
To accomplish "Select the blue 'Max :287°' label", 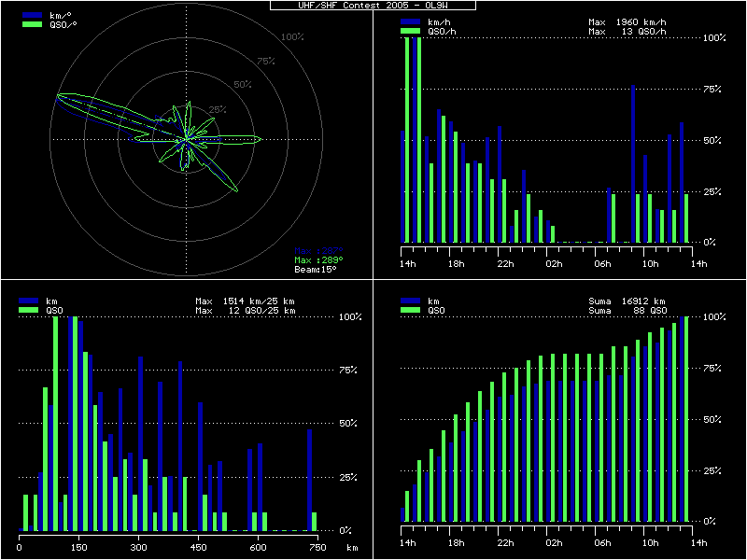I will coord(318,251).
